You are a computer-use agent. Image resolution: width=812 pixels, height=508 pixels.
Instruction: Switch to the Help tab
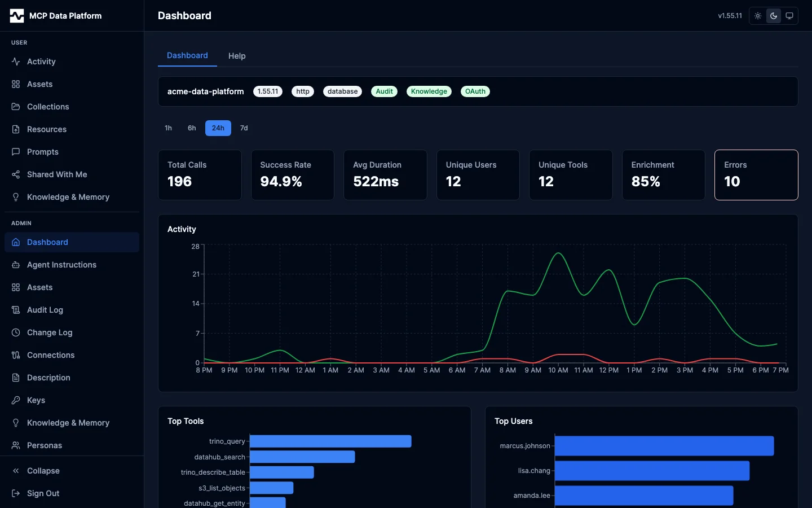tap(236, 55)
